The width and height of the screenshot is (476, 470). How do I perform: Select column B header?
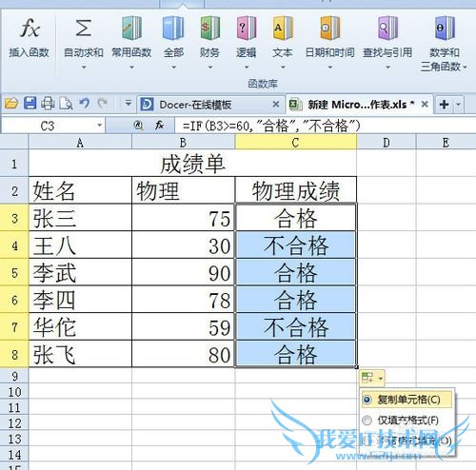click(183, 143)
